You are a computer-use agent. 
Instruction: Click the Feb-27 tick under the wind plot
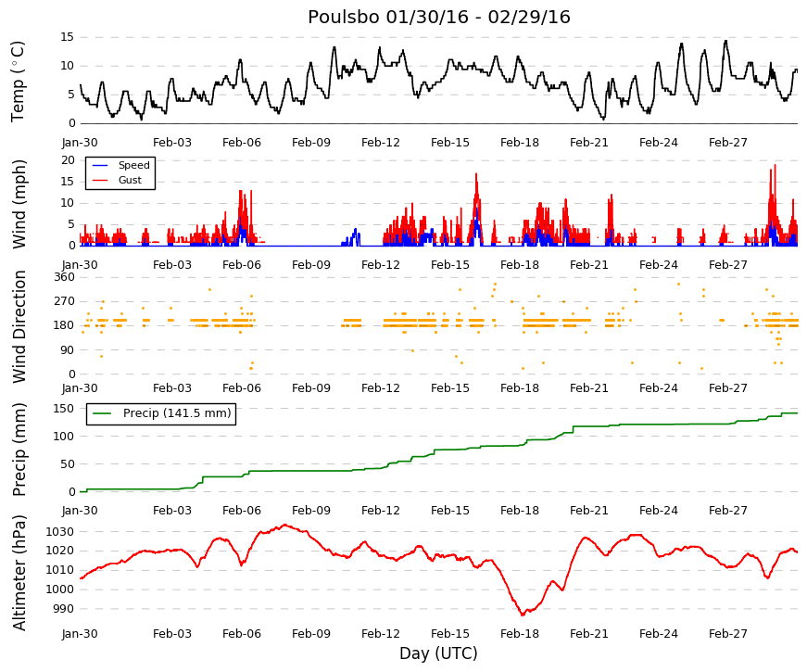(727, 265)
